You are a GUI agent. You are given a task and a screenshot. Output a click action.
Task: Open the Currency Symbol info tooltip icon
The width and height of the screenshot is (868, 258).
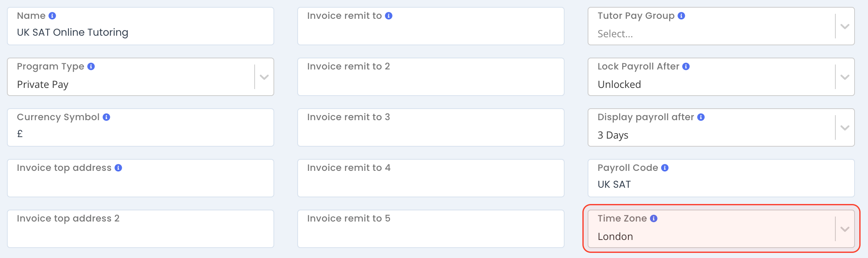coord(106,117)
